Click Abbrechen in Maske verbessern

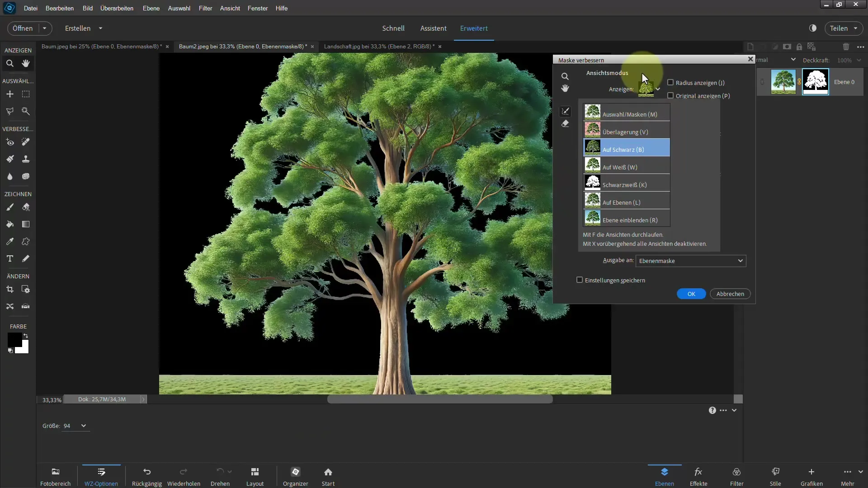(x=730, y=294)
